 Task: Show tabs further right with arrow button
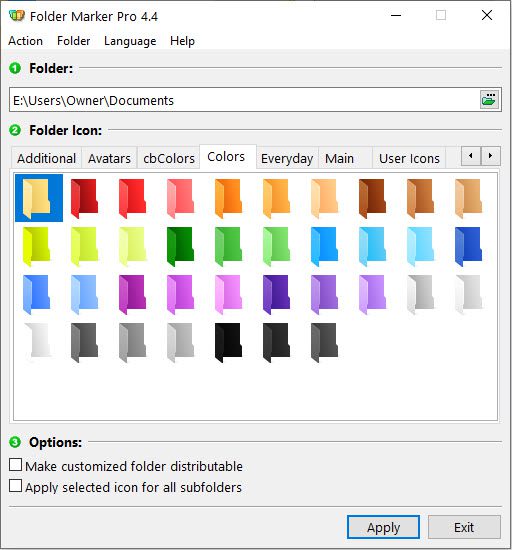(x=490, y=156)
